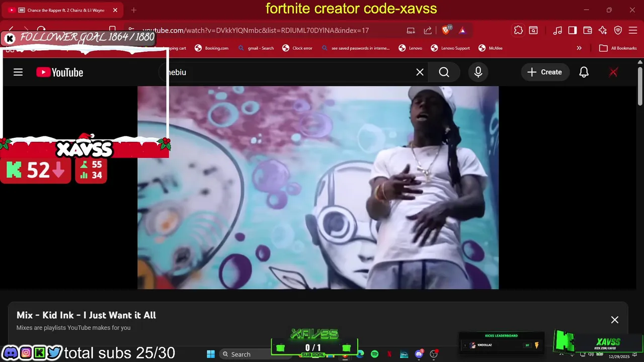Open the All Bookmarks folder
This screenshot has height=362, width=644.
click(618, 48)
